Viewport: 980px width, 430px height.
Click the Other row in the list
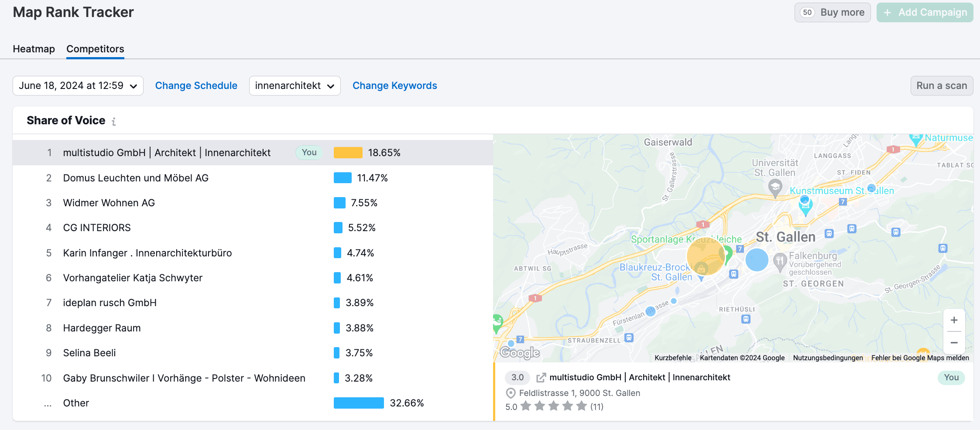[x=253, y=403]
